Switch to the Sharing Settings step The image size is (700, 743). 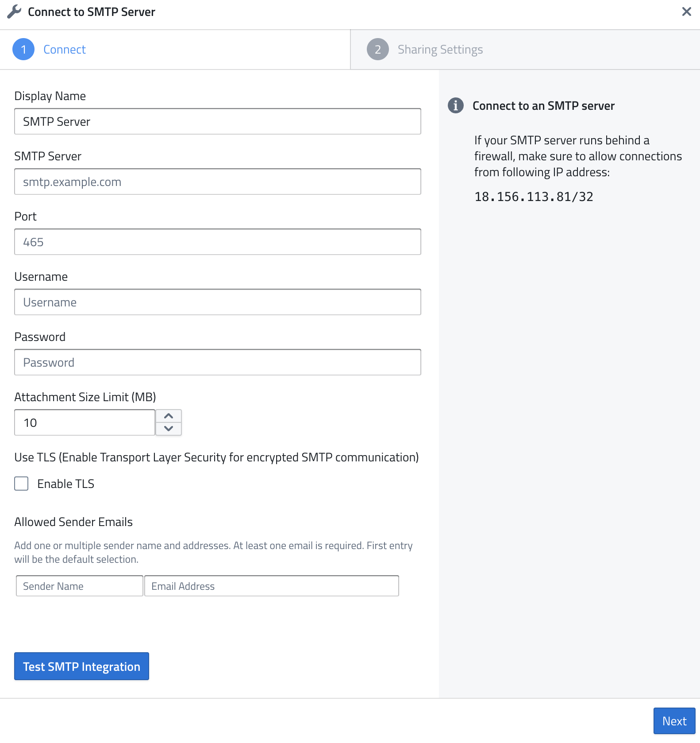point(440,50)
